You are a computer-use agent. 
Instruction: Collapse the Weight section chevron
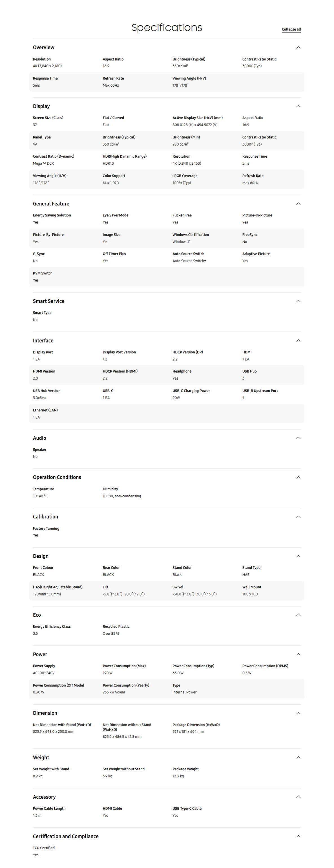point(298,757)
